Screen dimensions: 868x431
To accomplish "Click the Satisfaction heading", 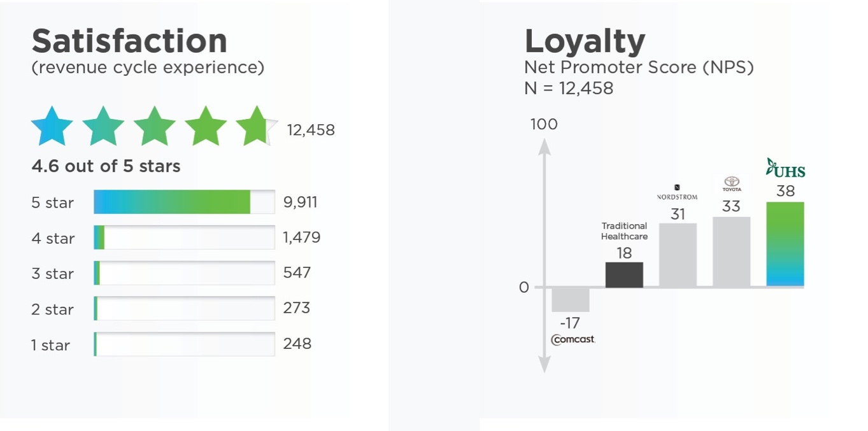I will (129, 41).
